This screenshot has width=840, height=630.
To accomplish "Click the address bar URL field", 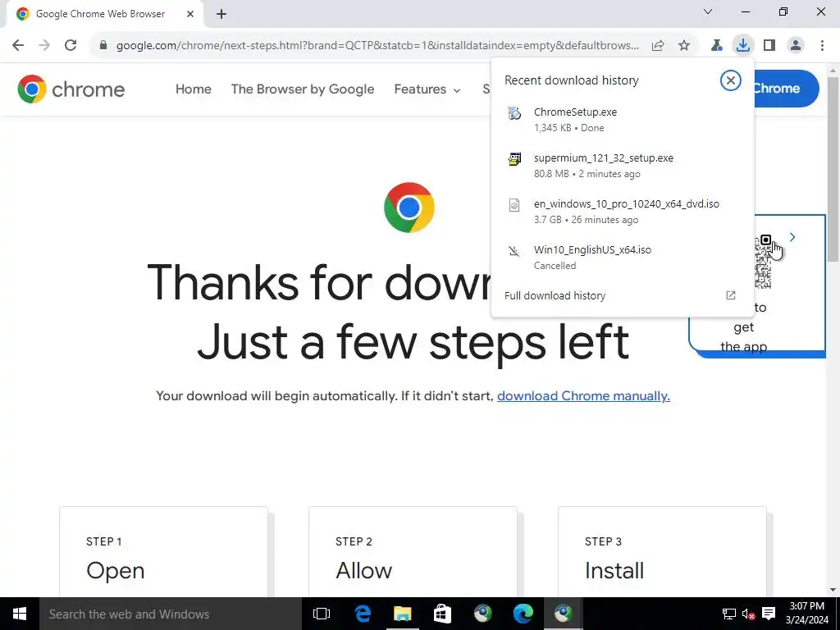I will point(377,45).
